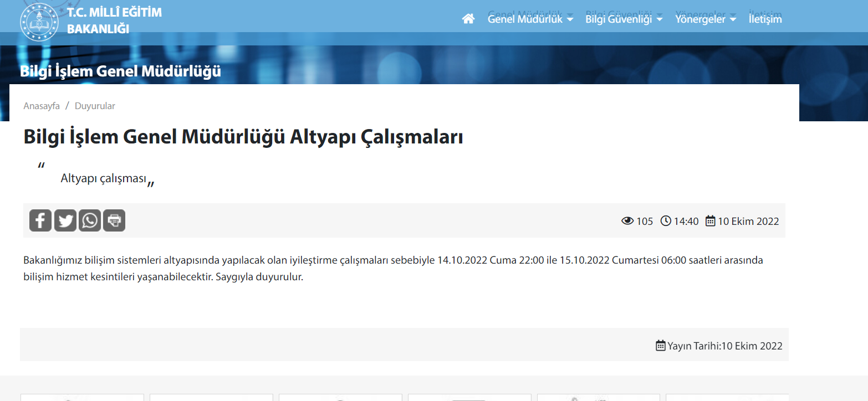
Task: Click the T.C. Millî Eğitim Bakanlığı header text
Action: [114, 20]
